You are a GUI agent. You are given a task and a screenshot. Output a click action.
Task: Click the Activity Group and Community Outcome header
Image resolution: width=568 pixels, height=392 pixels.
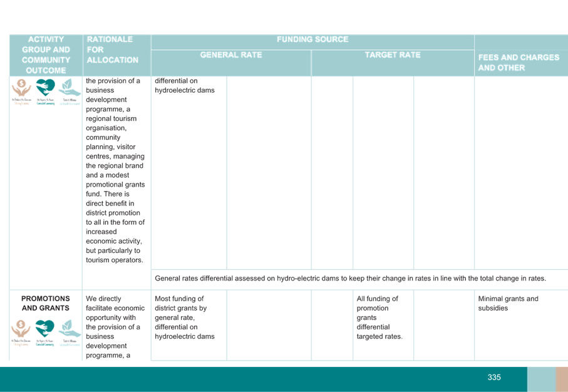pos(46,54)
